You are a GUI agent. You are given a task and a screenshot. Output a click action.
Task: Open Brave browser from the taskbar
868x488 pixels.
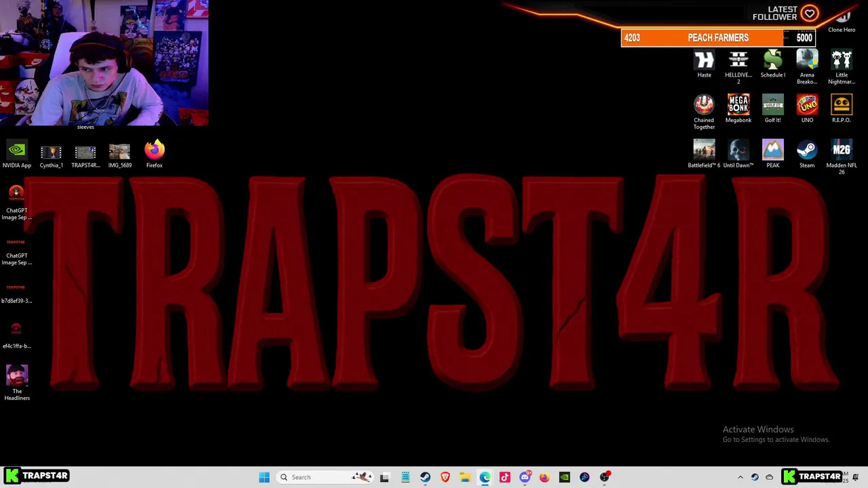point(445,477)
